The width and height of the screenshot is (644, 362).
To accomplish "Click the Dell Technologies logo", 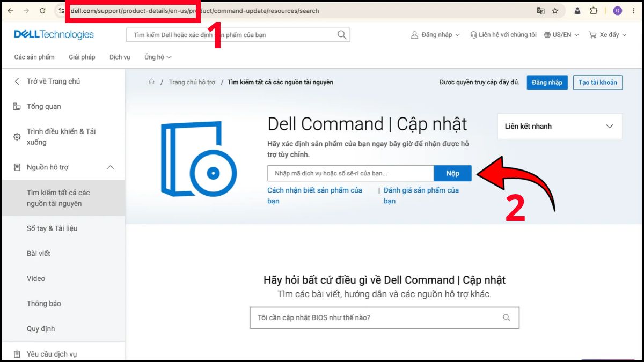I will 54,35.
